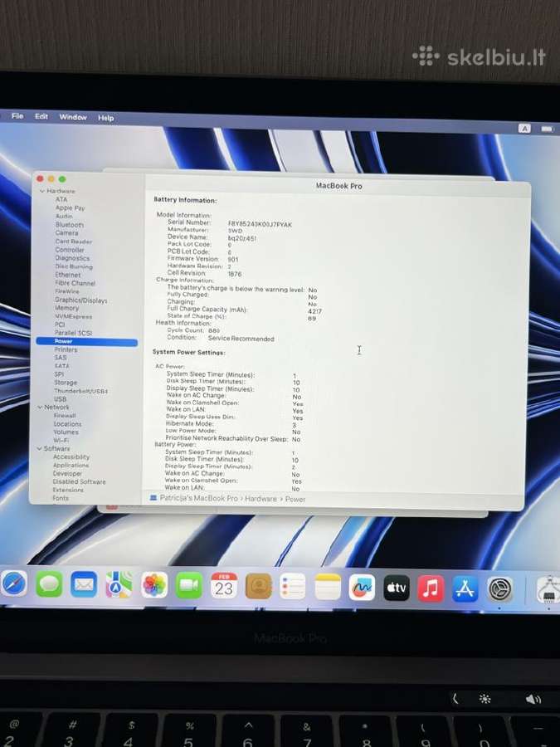Image resolution: width=560 pixels, height=747 pixels.
Task: Open Contacts from the Dock
Action: [x=259, y=586]
